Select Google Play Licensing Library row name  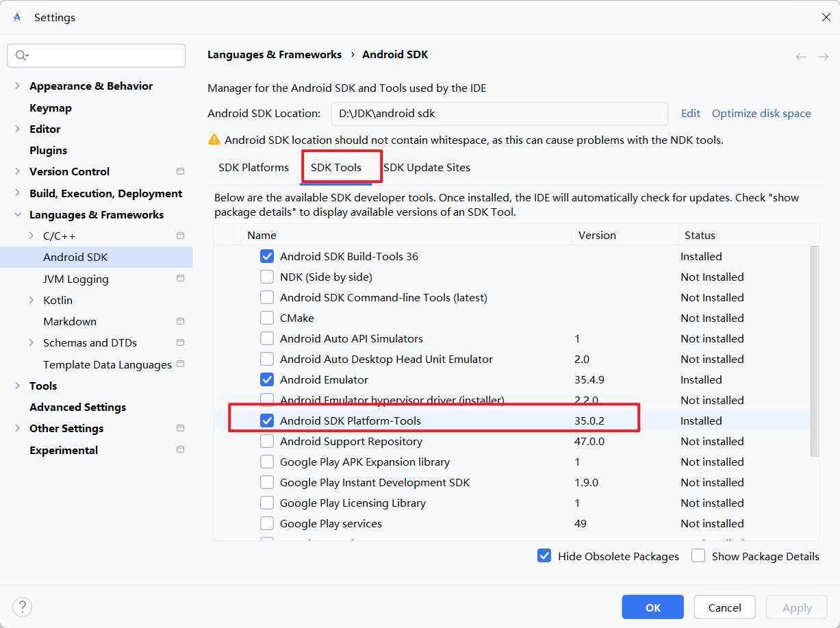click(353, 503)
